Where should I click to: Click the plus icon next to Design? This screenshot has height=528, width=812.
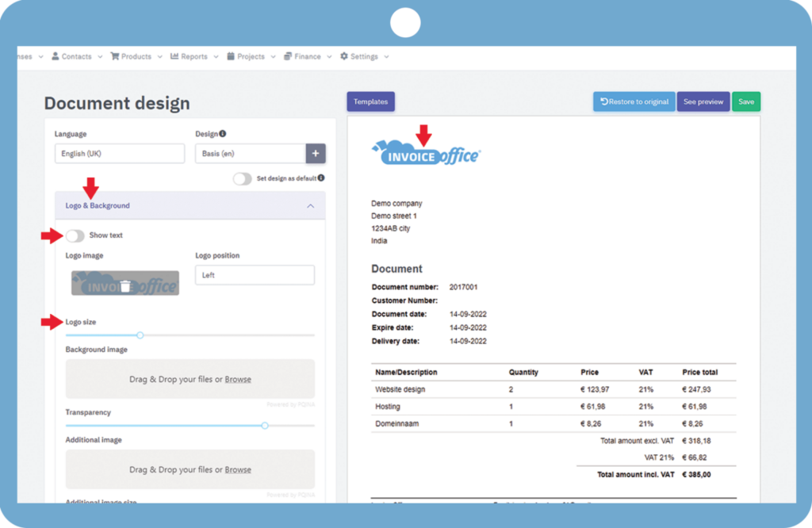click(315, 154)
